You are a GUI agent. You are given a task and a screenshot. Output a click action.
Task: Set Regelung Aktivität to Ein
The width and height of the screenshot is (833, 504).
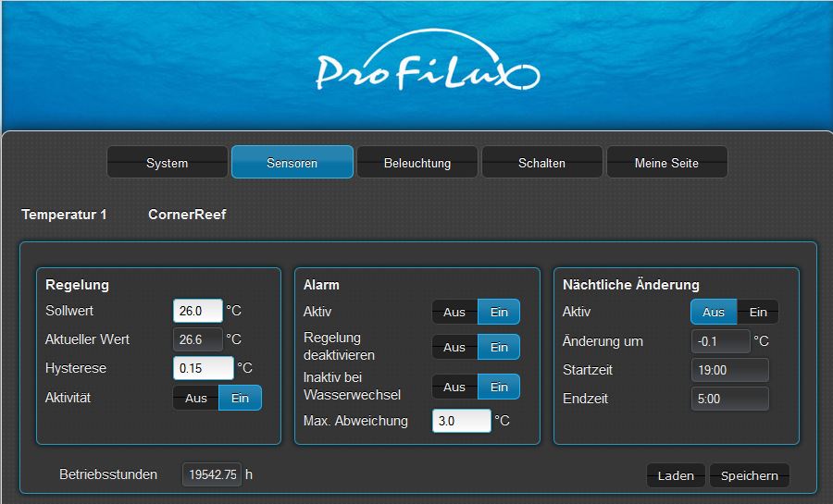pyautogui.click(x=240, y=398)
